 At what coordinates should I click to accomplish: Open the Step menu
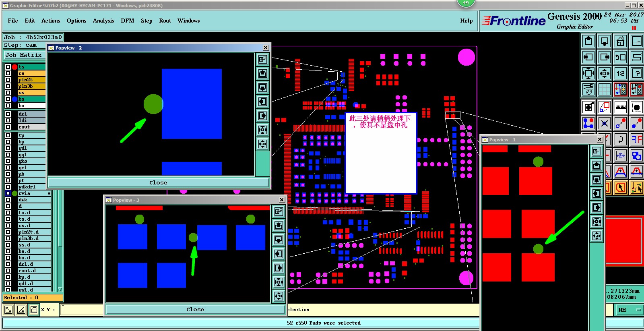pos(147,21)
